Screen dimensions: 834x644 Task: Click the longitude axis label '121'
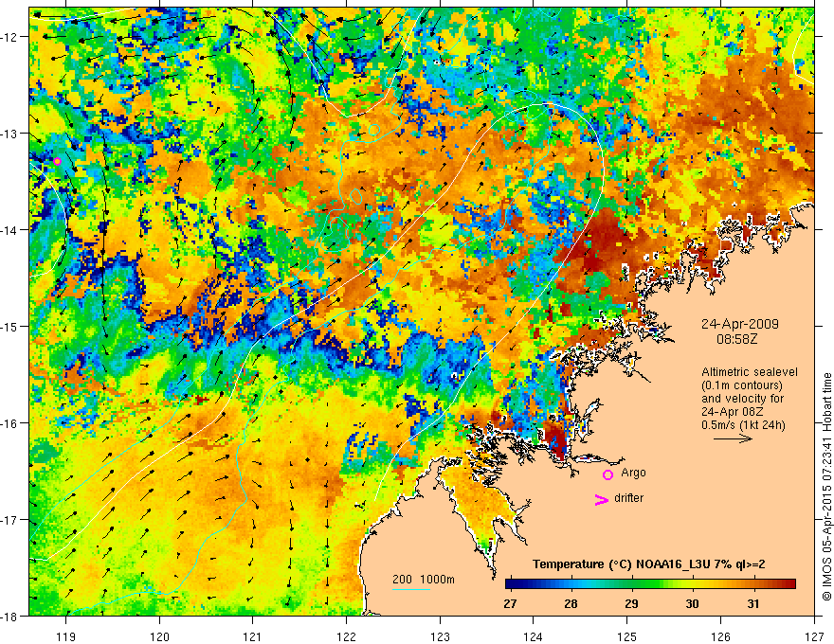point(253,636)
